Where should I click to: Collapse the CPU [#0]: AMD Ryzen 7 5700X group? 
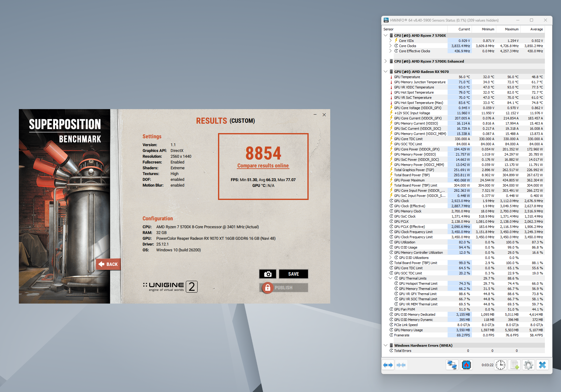coord(386,36)
